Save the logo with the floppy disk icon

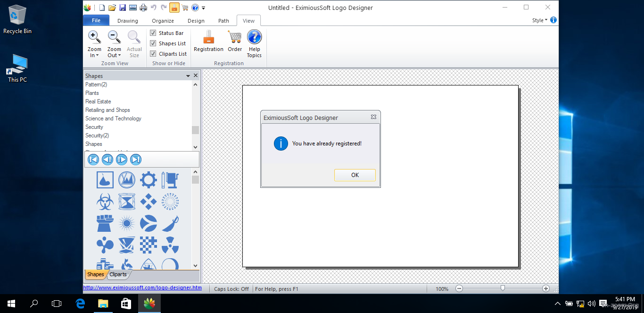tap(123, 8)
